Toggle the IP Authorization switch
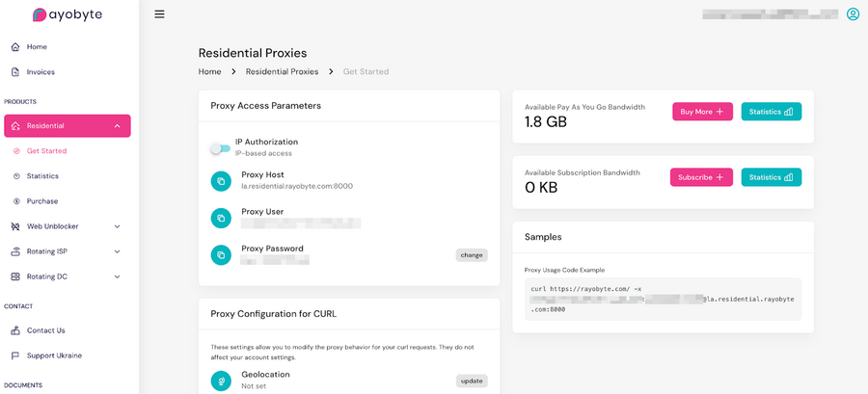This screenshot has height=394, width=868. click(x=220, y=148)
